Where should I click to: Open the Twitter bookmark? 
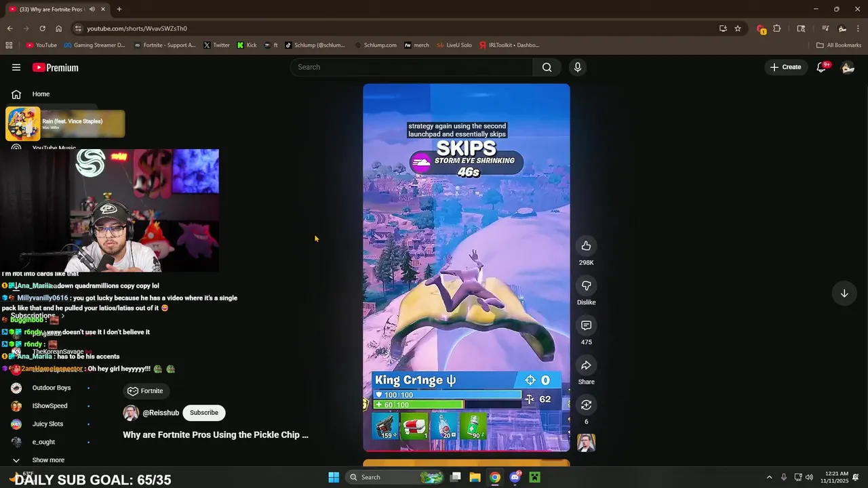point(216,45)
